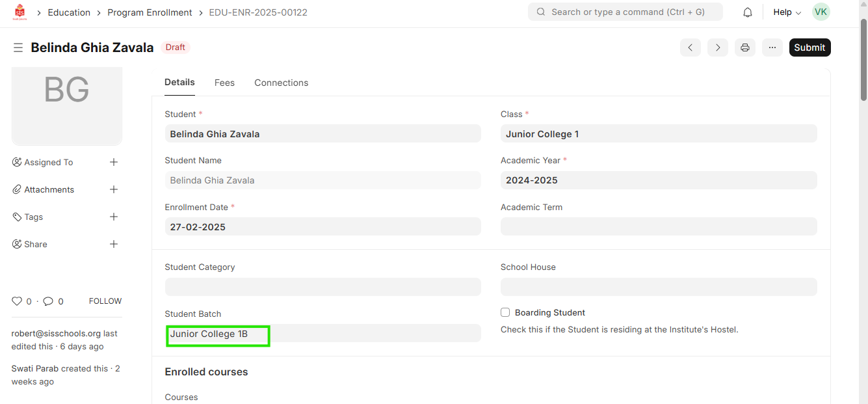Enable the Boarding Student checkbox

click(505, 312)
